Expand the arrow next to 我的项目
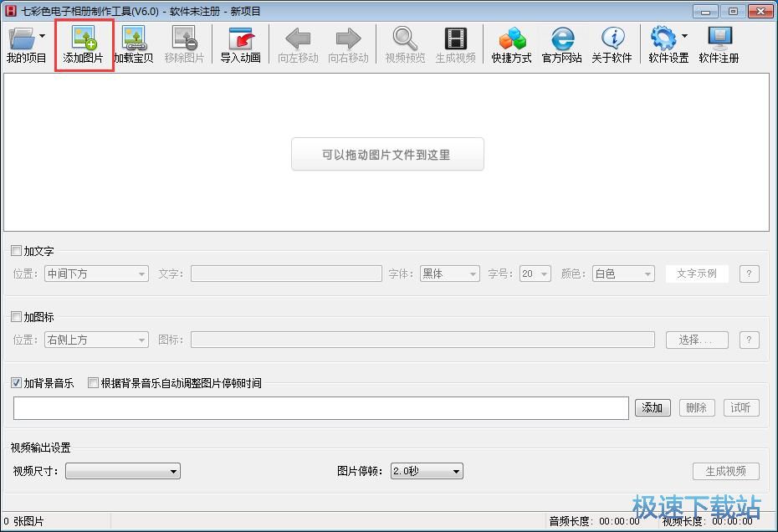Viewport: 778px width, 532px height. (42, 36)
